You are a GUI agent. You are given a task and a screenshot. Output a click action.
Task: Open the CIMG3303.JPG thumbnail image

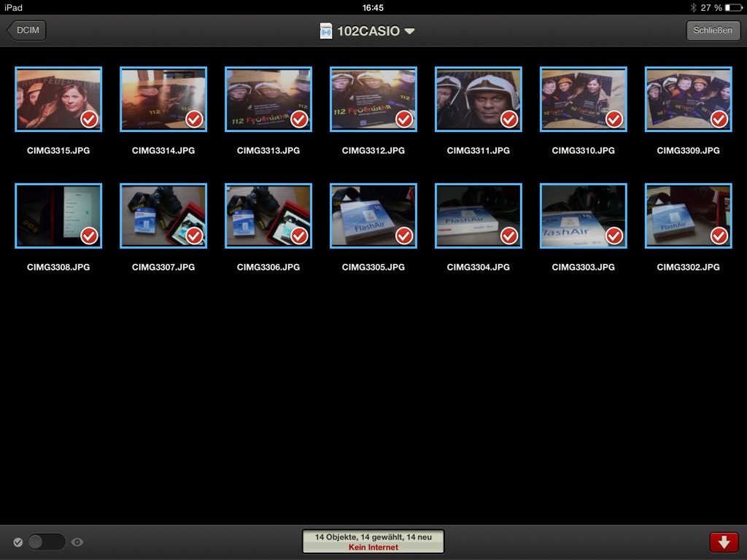pos(583,216)
